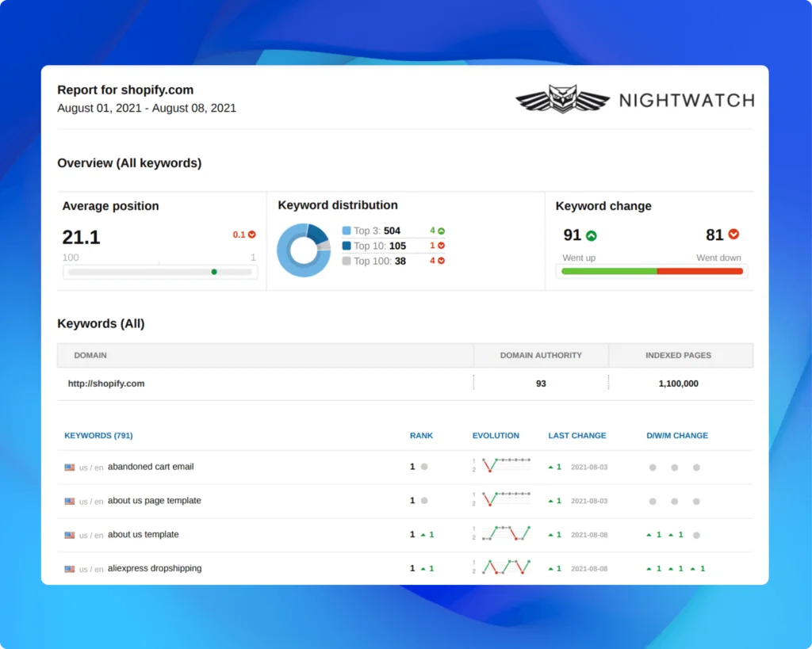Click the red down arrow beside 81
812x649 pixels.
point(733,235)
